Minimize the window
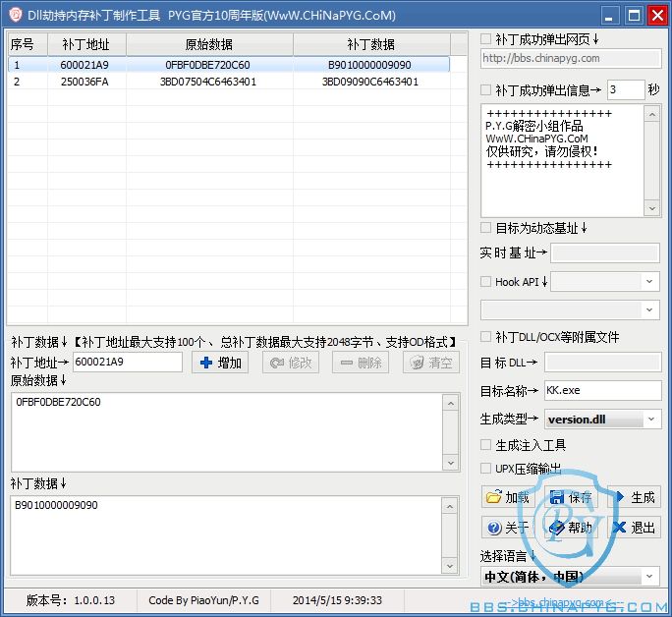 coord(609,16)
